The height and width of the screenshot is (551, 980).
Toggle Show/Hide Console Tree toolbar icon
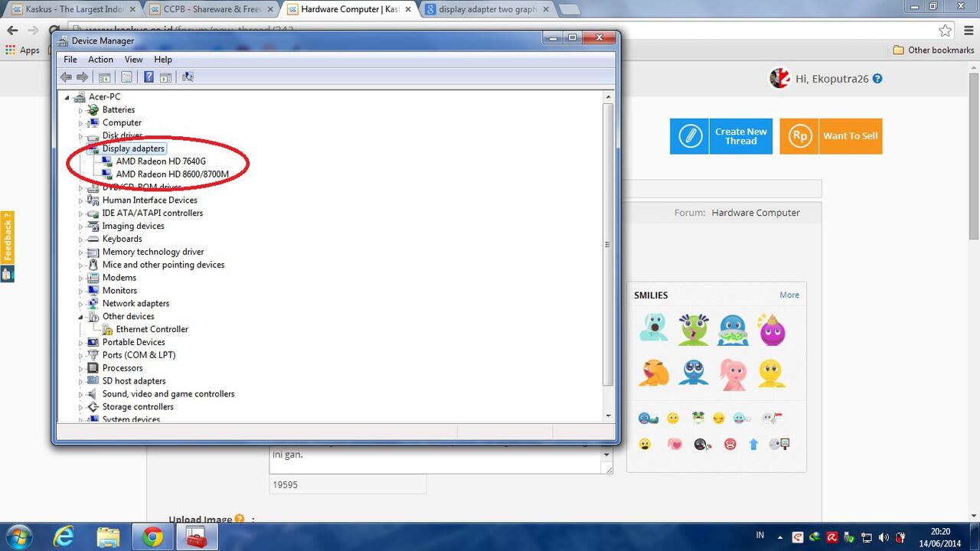[105, 77]
